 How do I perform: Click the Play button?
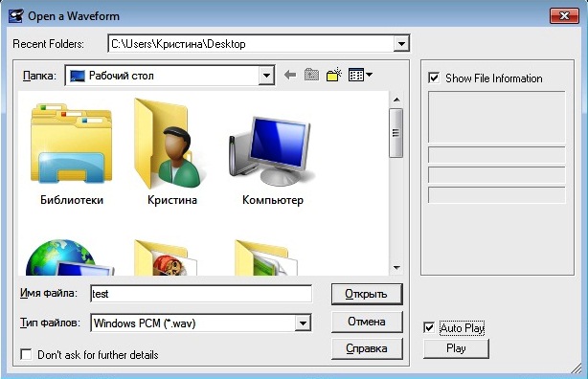coord(456,348)
